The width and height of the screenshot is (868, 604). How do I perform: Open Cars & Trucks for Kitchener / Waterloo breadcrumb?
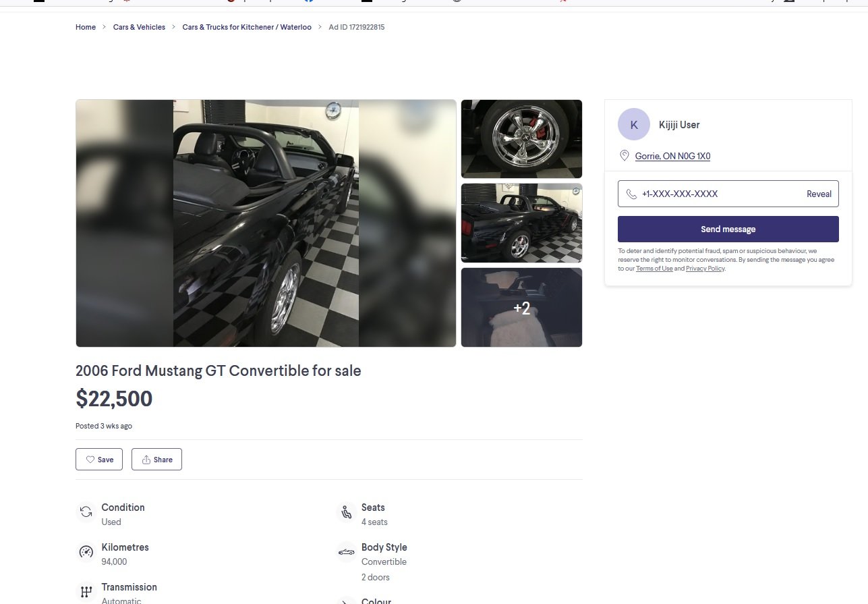pyautogui.click(x=247, y=27)
